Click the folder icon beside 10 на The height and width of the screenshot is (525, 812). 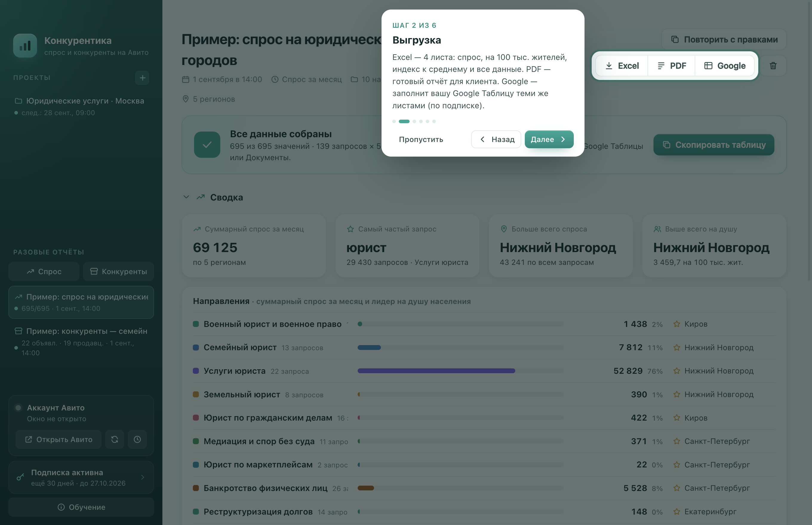coord(354,79)
